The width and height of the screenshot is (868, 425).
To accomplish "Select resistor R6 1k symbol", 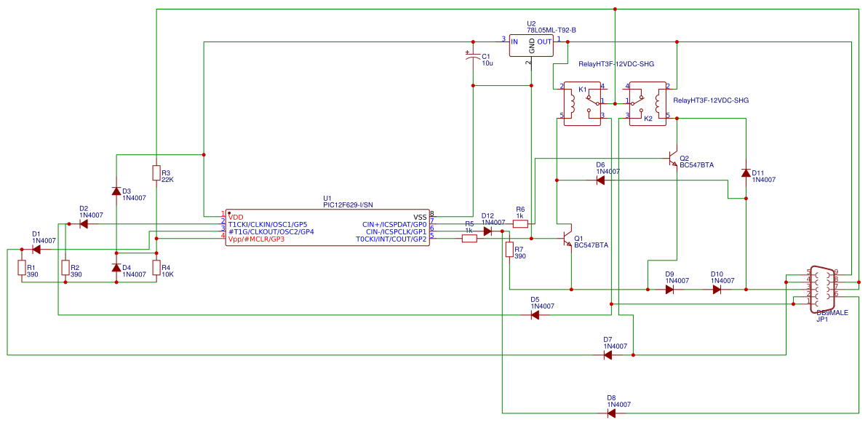I will [520, 224].
